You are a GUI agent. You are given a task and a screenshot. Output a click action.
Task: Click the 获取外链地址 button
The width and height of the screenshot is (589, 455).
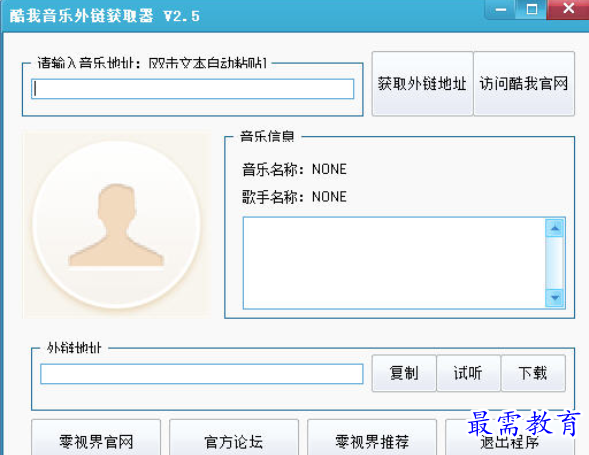422,83
